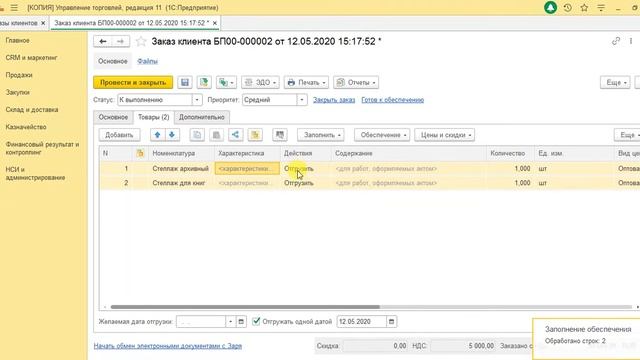Screen dimensions: 640x360
Task: Save document with floppy disk icon
Action: pyautogui.click(x=184, y=82)
